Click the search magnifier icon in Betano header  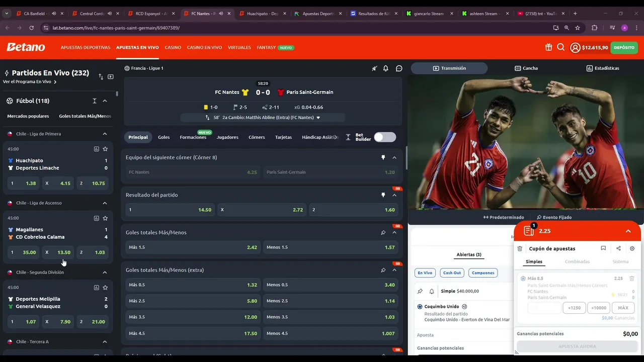(x=561, y=47)
